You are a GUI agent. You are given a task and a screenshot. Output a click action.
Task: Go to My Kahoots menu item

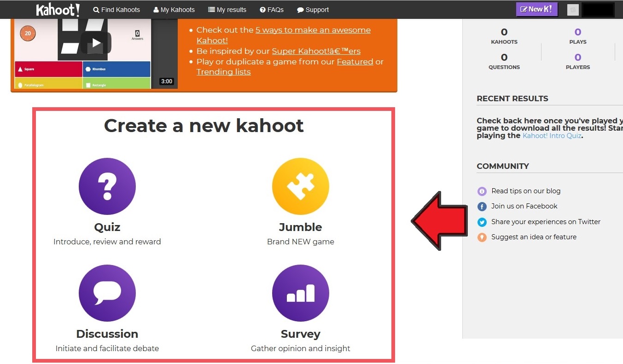point(174,10)
